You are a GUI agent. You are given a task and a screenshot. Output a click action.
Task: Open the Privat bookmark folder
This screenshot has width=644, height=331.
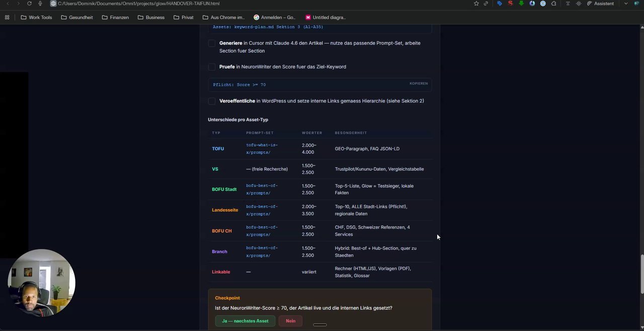point(184,17)
